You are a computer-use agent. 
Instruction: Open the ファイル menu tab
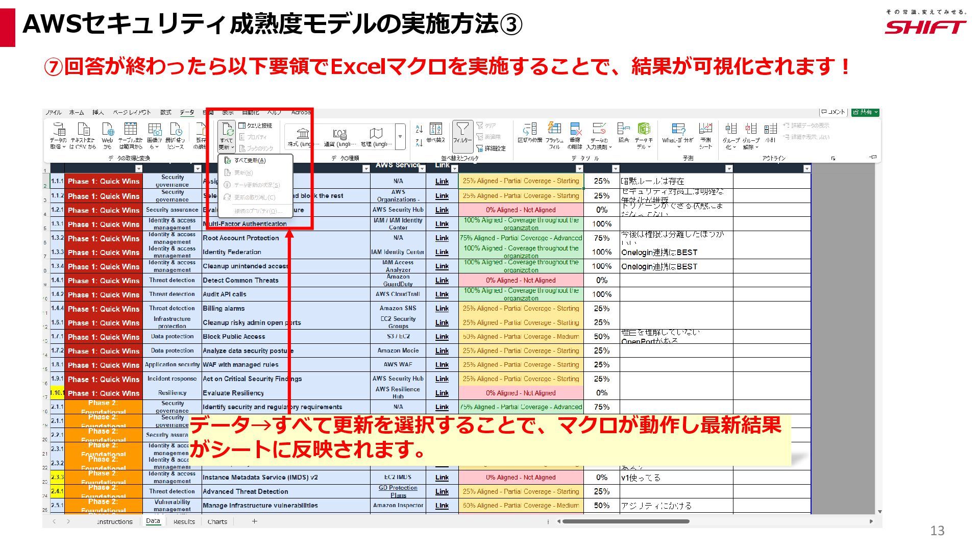53,112
